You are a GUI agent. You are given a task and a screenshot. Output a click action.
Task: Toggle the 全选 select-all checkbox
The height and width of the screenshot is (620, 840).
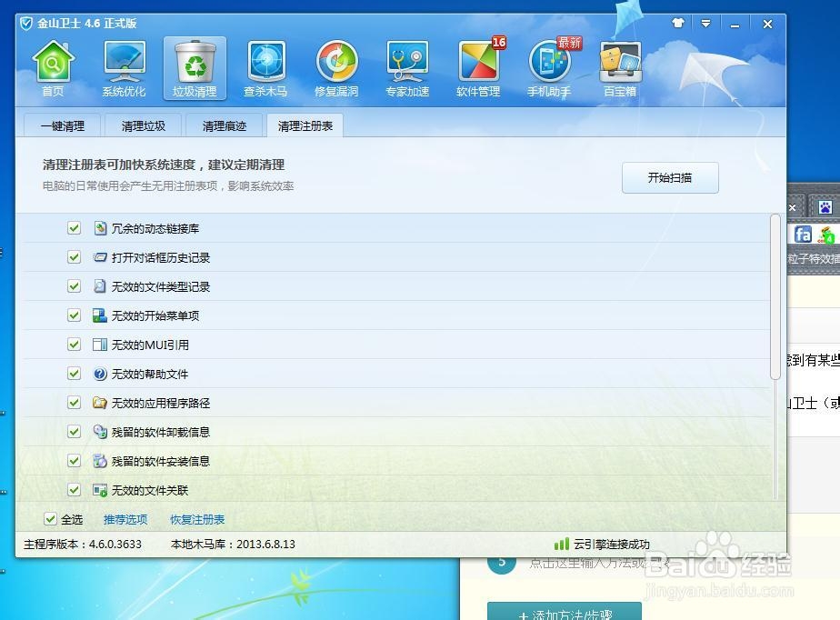[50, 519]
